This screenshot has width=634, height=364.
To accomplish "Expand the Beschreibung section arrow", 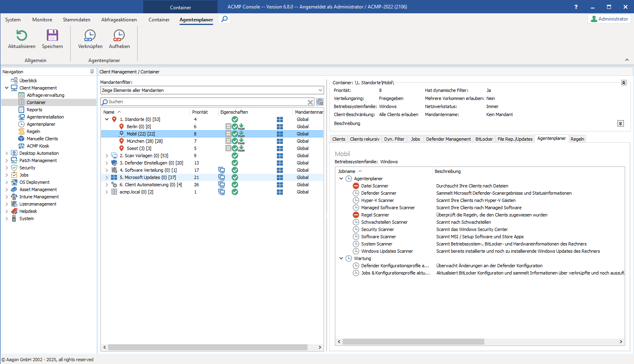I will click(620, 123).
